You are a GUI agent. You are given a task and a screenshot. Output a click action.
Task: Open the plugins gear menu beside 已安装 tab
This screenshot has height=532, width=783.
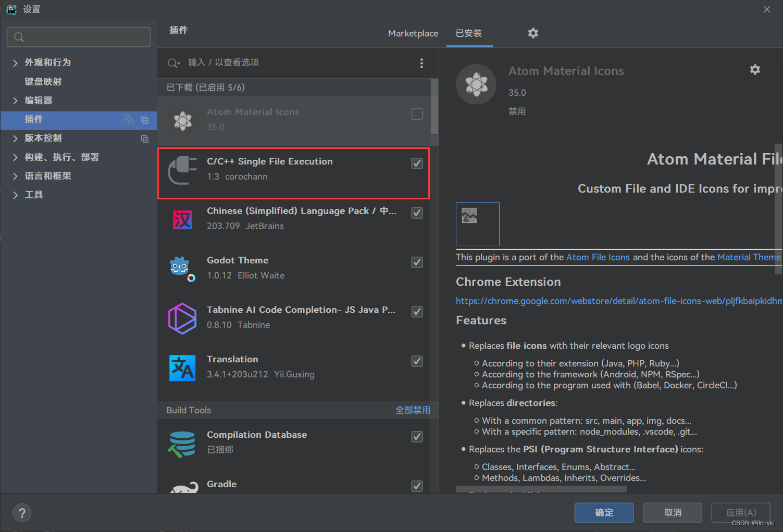pyautogui.click(x=533, y=33)
